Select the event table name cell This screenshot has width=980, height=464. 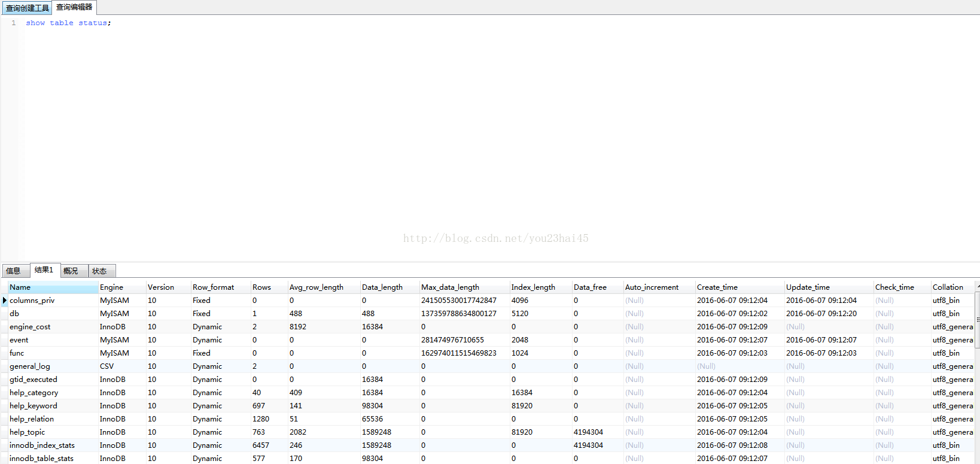coord(53,340)
